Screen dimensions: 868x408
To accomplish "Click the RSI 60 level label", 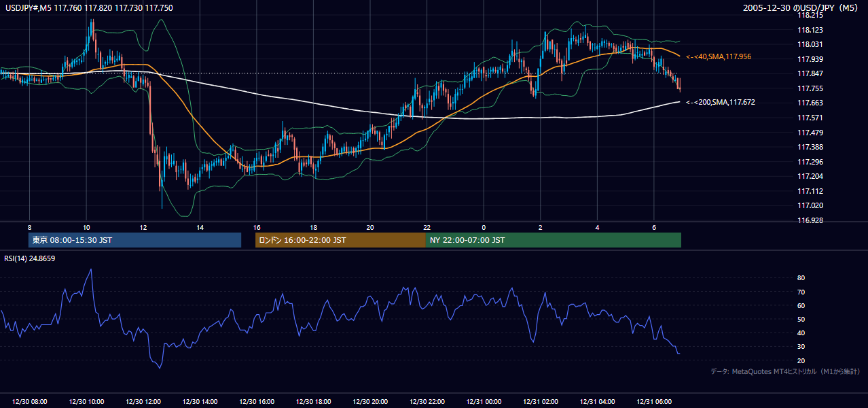I will [801, 305].
